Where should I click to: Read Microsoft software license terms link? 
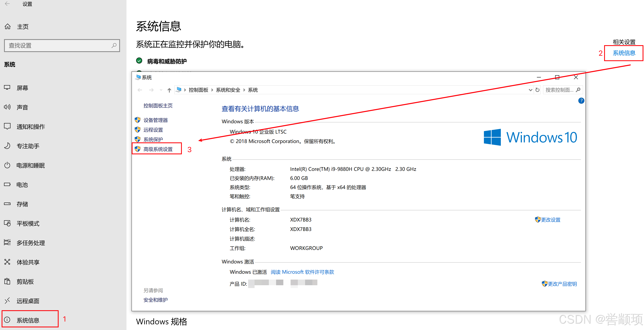pyautogui.click(x=302, y=272)
